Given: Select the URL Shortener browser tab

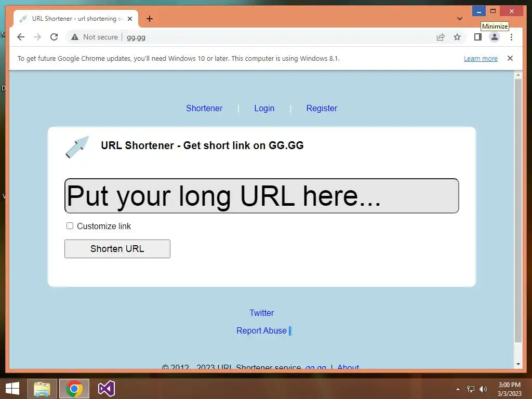Looking at the screenshot, I should (x=76, y=19).
